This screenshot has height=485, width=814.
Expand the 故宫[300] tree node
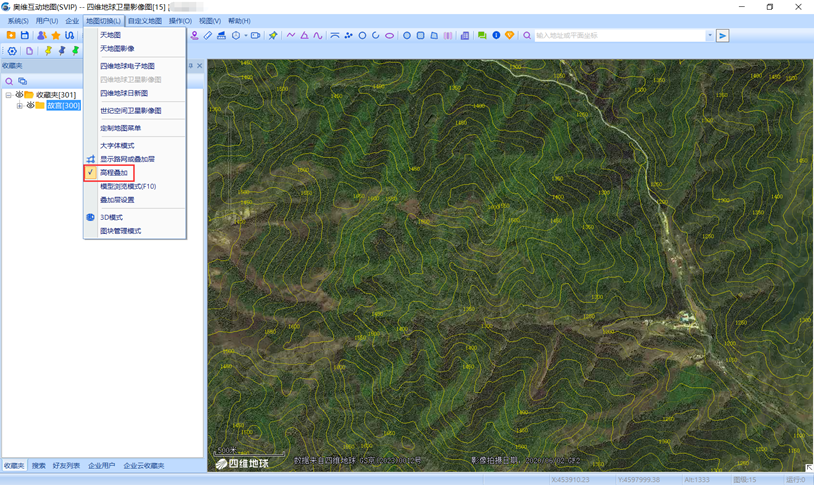[x=19, y=105]
